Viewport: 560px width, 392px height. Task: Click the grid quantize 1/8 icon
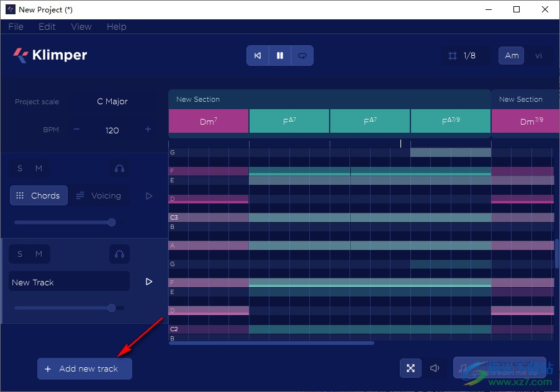click(453, 56)
